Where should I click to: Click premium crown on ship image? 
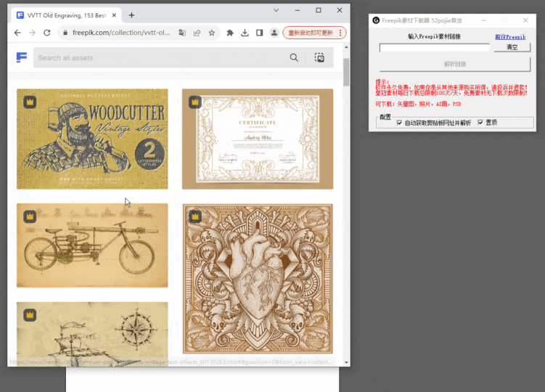click(x=30, y=315)
